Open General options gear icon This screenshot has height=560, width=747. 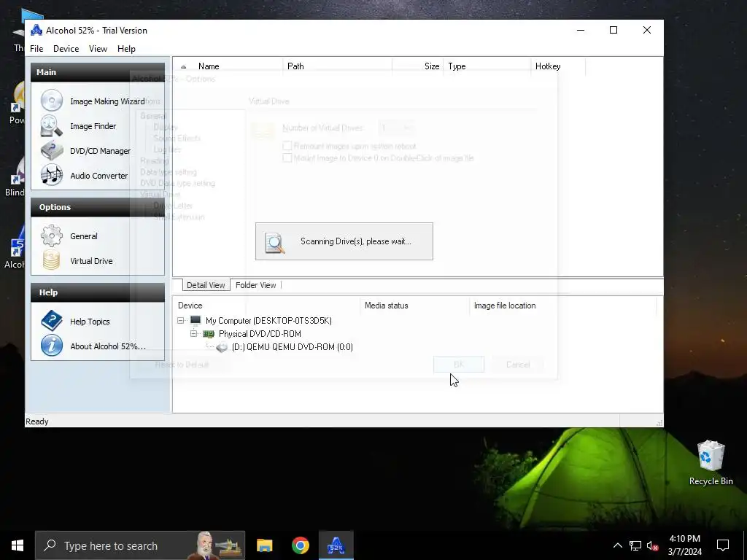coord(52,236)
